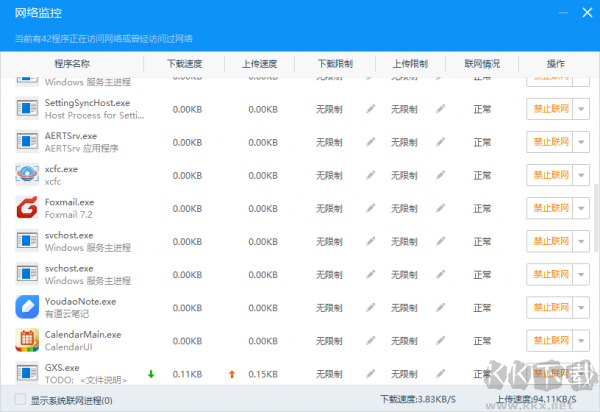The height and width of the screenshot is (412, 600).
Task: Edit download limit for Foxmail.exe
Action: pyautogui.click(x=371, y=208)
